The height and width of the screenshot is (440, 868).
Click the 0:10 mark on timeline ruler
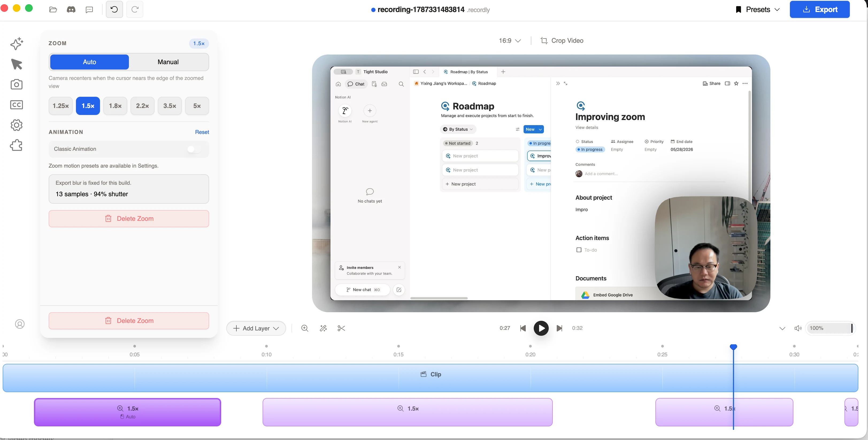[x=267, y=354]
